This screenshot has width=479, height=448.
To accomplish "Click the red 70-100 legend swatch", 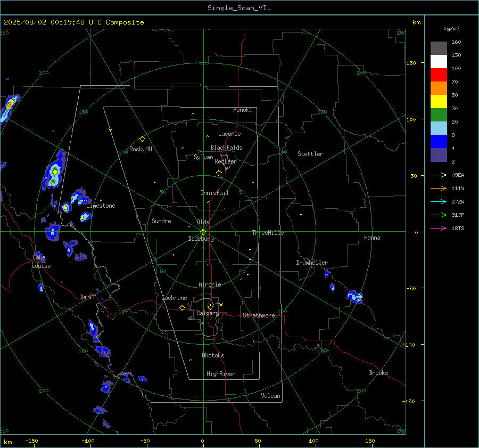I will tap(439, 75).
